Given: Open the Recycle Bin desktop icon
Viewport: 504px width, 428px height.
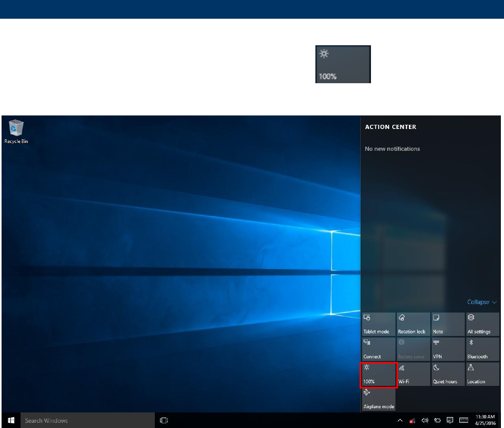Looking at the screenshot, I should click(16, 132).
